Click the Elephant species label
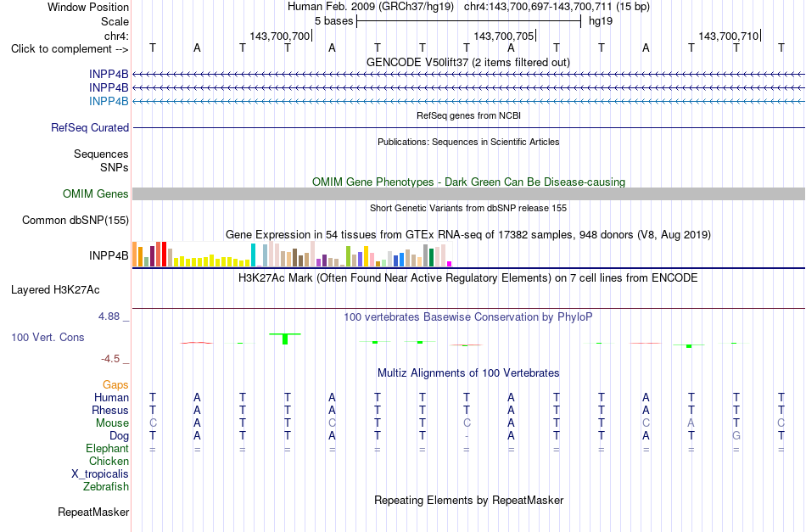This screenshot has width=806, height=532. 108,448
